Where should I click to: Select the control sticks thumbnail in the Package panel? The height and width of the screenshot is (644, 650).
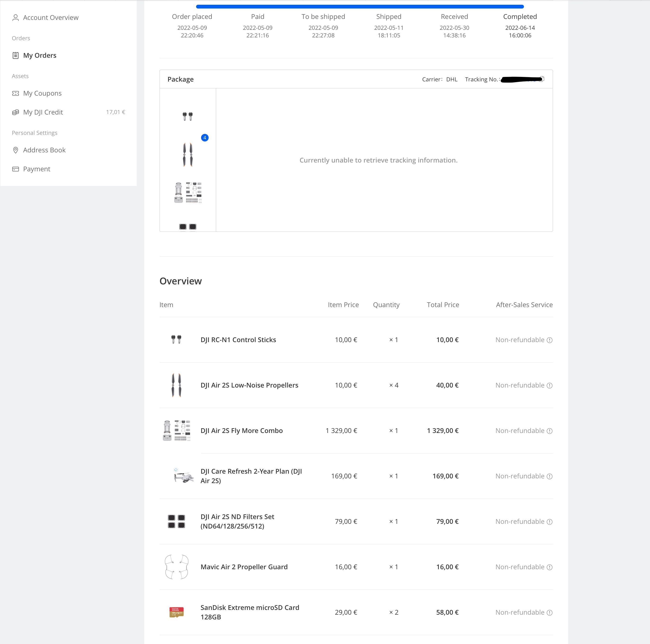[x=188, y=116]
